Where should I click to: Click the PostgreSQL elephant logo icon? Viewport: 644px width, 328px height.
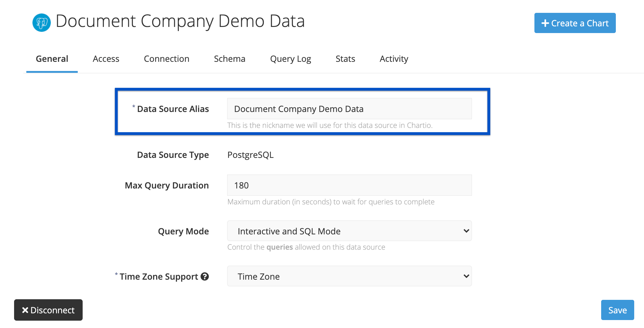pyautogui.click(x=42, y=23)
